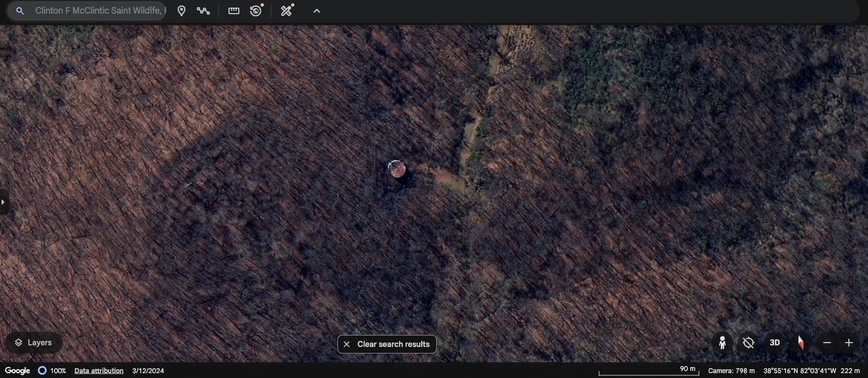Open the Layers menu
This screenshot has height=378, width=868.
click(x=33, y=343)
